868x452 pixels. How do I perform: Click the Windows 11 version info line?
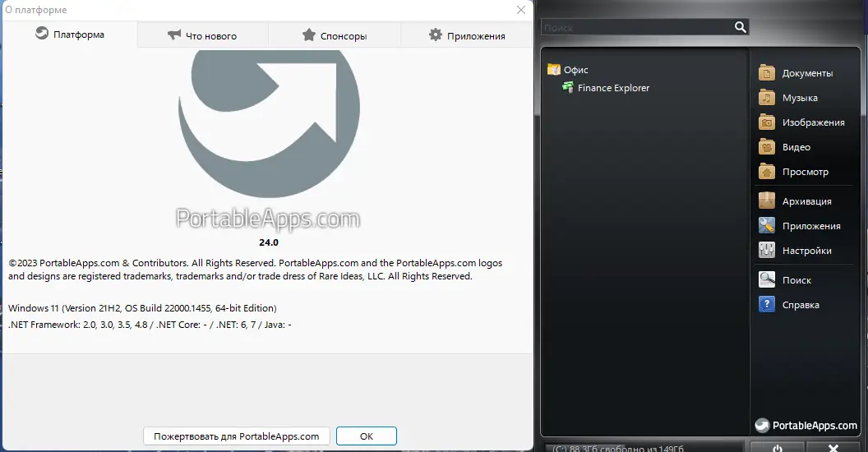click(142, 308)
